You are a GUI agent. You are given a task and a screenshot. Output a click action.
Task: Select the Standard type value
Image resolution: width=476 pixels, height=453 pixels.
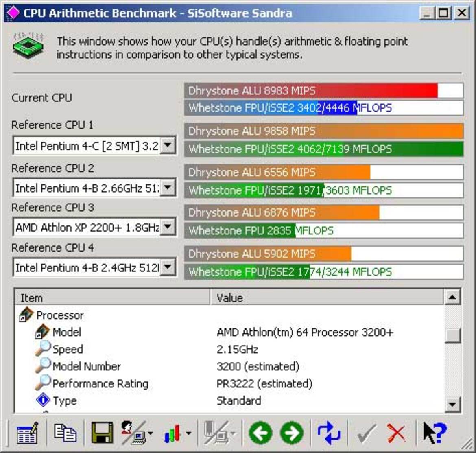[239, 400]
